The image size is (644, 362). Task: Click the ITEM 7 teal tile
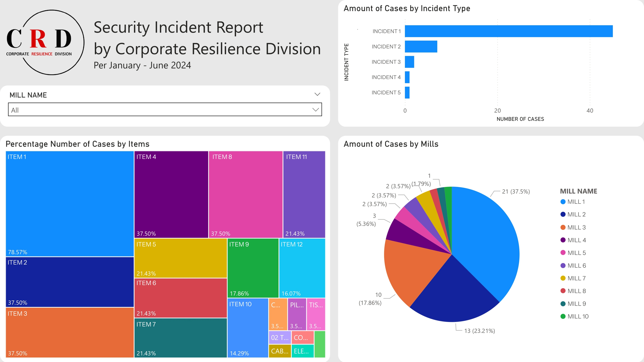(181, 338)
